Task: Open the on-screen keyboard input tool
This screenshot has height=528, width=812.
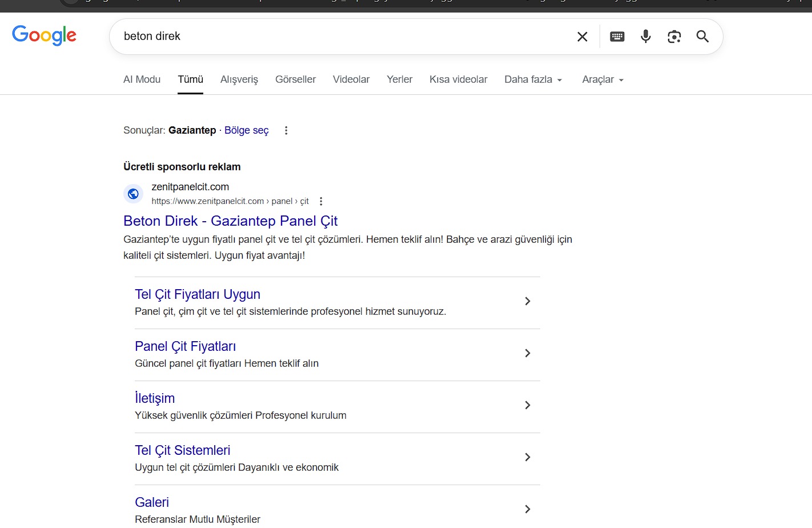Action: [617, 37]
